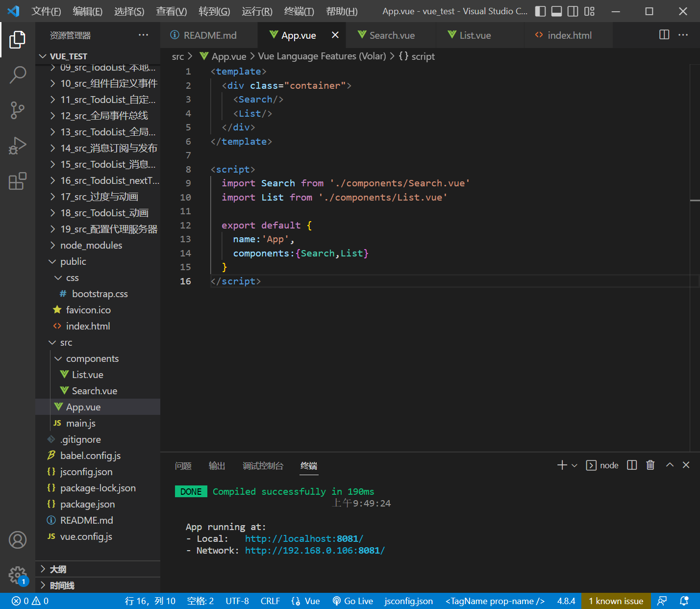
Task: Change CRLF end of line sequence
Action: pyautogui.click(x=270, y=601)
